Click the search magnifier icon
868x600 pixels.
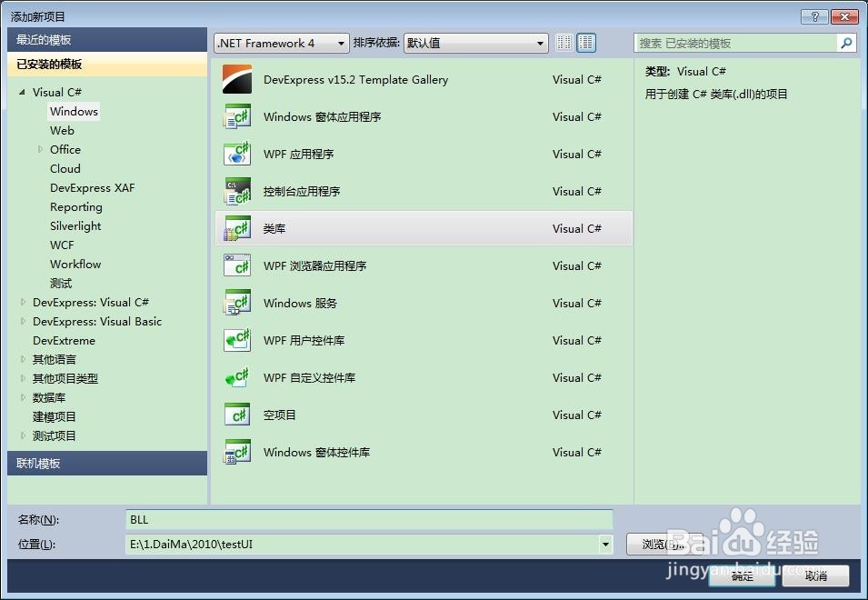(x=846, y=43)
